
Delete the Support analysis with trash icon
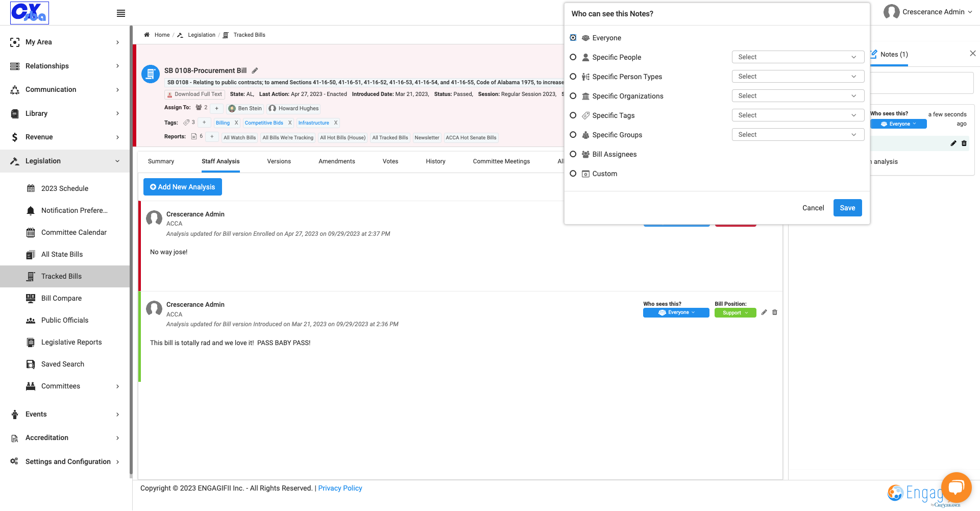775,312
